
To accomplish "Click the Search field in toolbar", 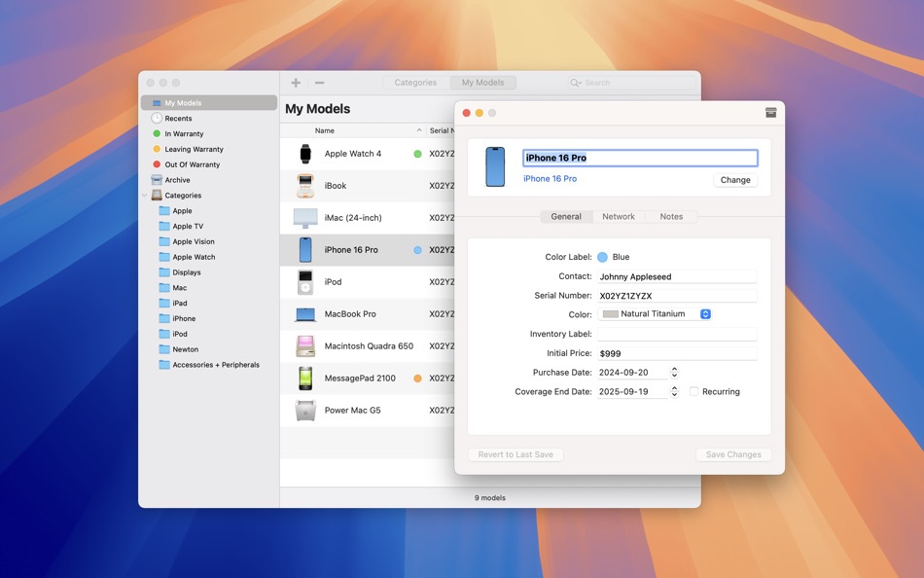I will [631, 83].
